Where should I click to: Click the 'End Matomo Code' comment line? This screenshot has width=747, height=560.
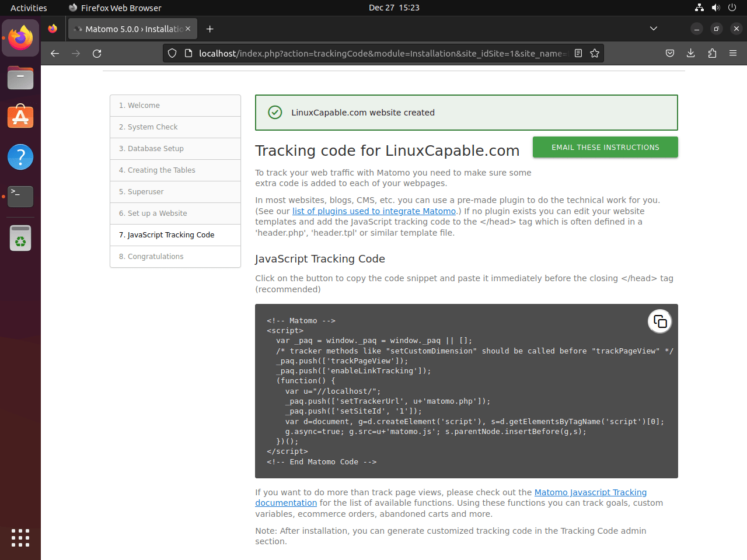click(x=322, y=462)
